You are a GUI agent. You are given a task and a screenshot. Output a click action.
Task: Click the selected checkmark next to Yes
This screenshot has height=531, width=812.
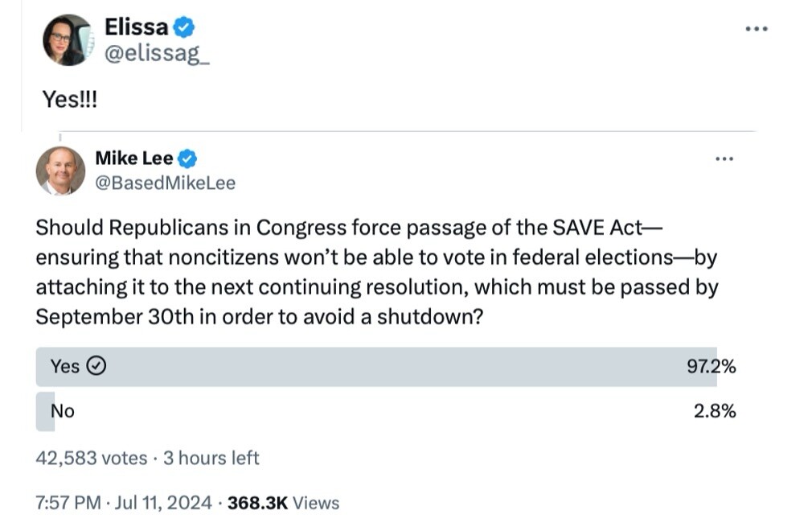(96, 366)
